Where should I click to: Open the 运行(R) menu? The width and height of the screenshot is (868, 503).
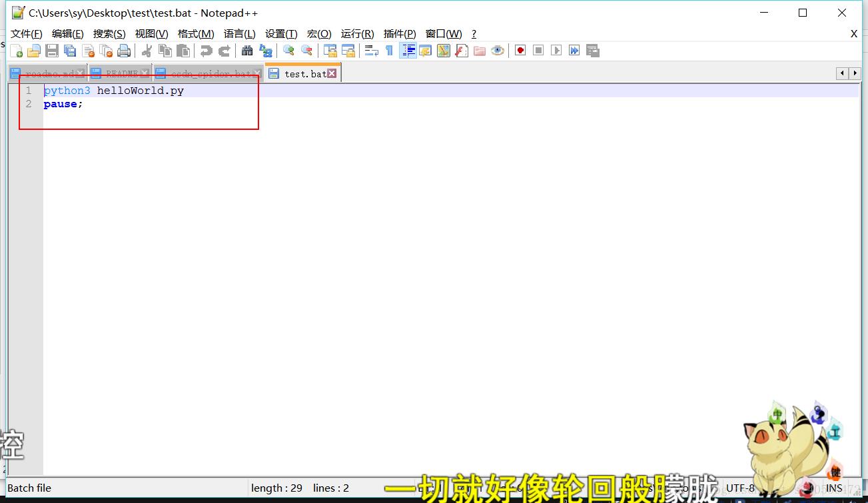coord(358,34)
